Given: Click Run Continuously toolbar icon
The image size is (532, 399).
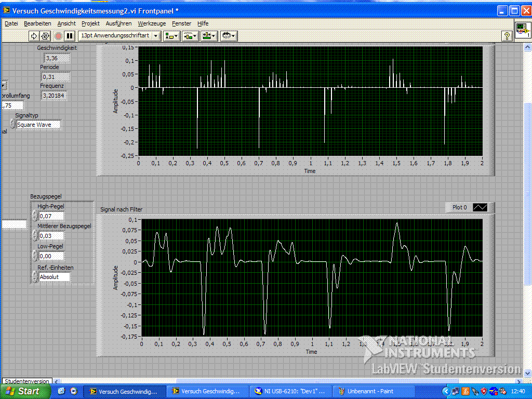Looking at the screenshot, I should pyautogui.click(x=45, y=36).
